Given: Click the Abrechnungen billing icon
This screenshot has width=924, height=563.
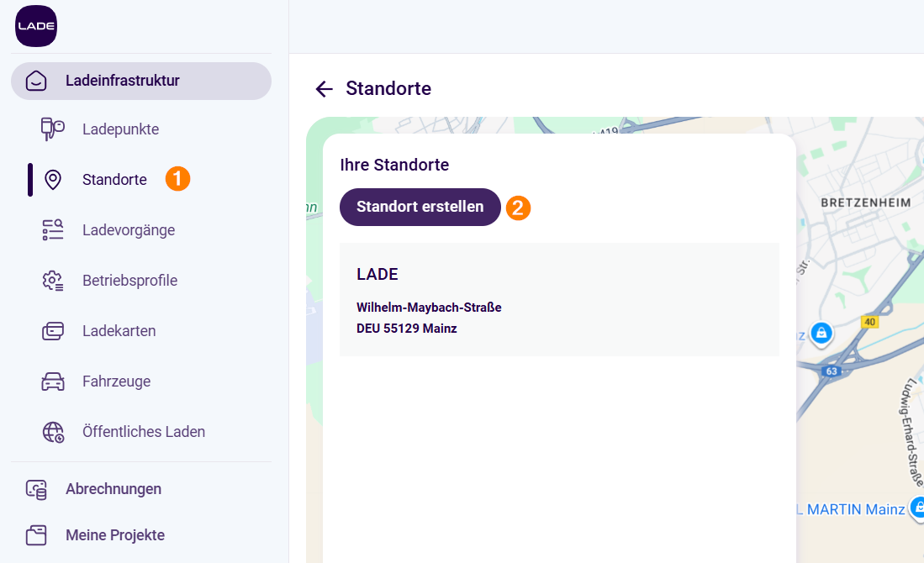Looking at the screenshot, I should [36, 489].
